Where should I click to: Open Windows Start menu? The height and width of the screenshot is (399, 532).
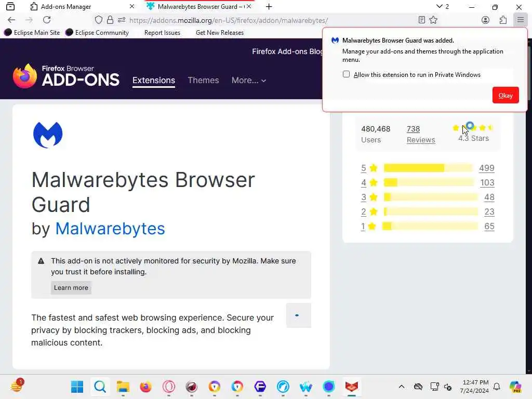[x=77, y=387]
